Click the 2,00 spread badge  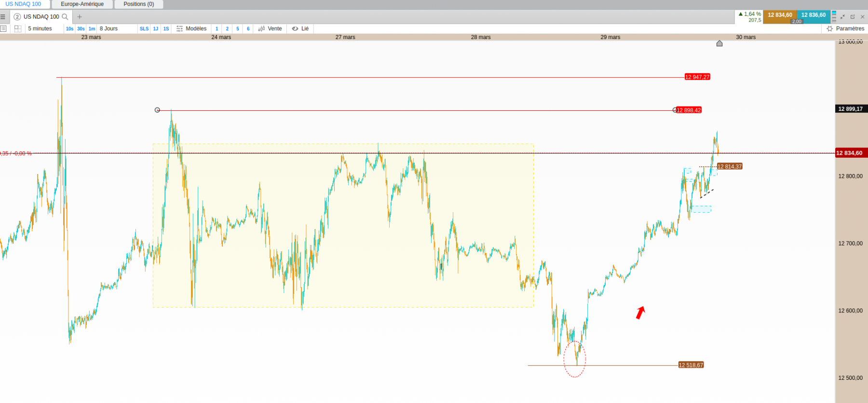pyautogui.click(x=797, y=22)
